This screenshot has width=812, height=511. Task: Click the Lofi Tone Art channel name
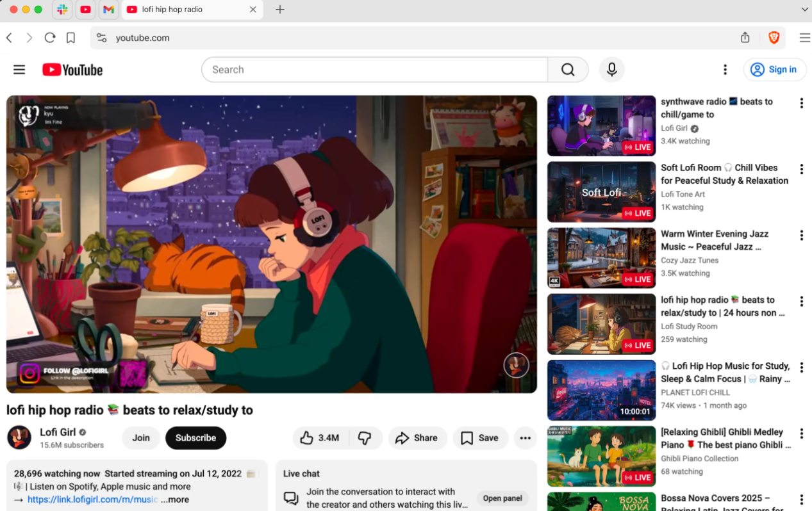(683, 194)
